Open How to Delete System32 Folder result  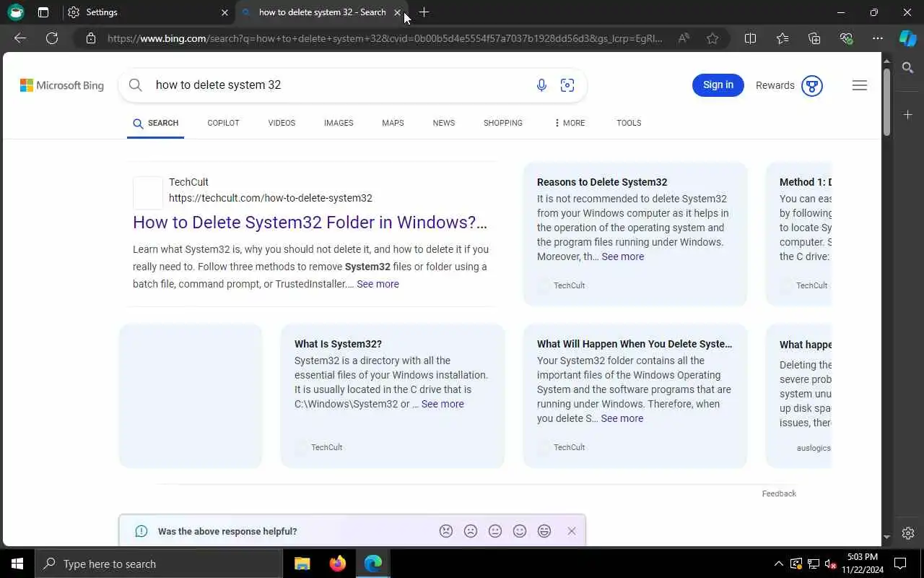[x=310, y=222]
